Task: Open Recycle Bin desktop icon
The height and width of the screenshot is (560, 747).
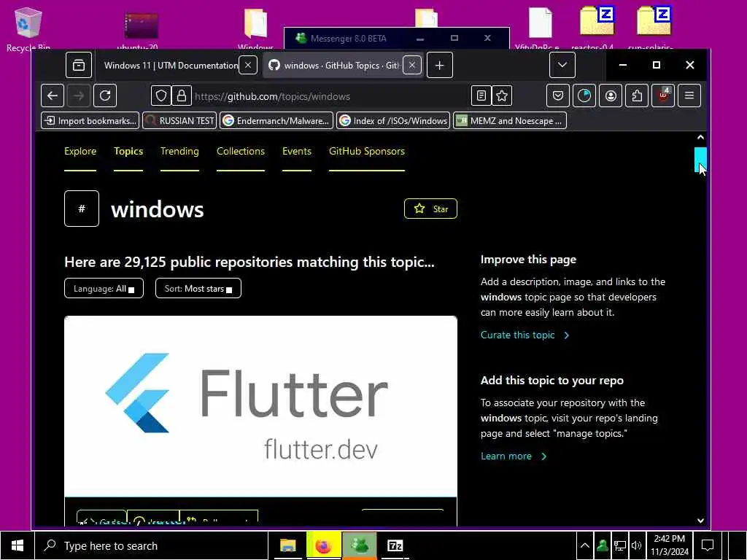Action: [x=28, y=28]
